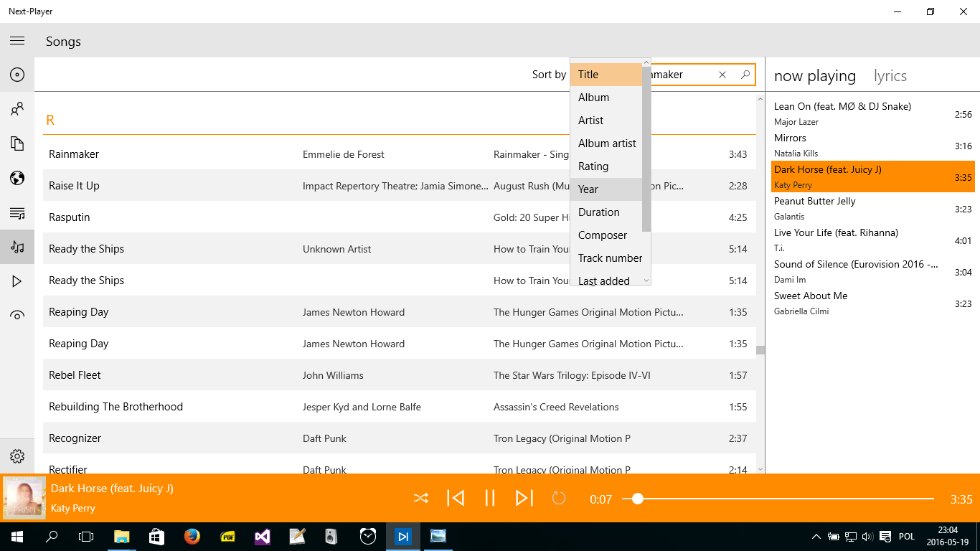Choose Album artist sort option

click(x=606, y=143)
